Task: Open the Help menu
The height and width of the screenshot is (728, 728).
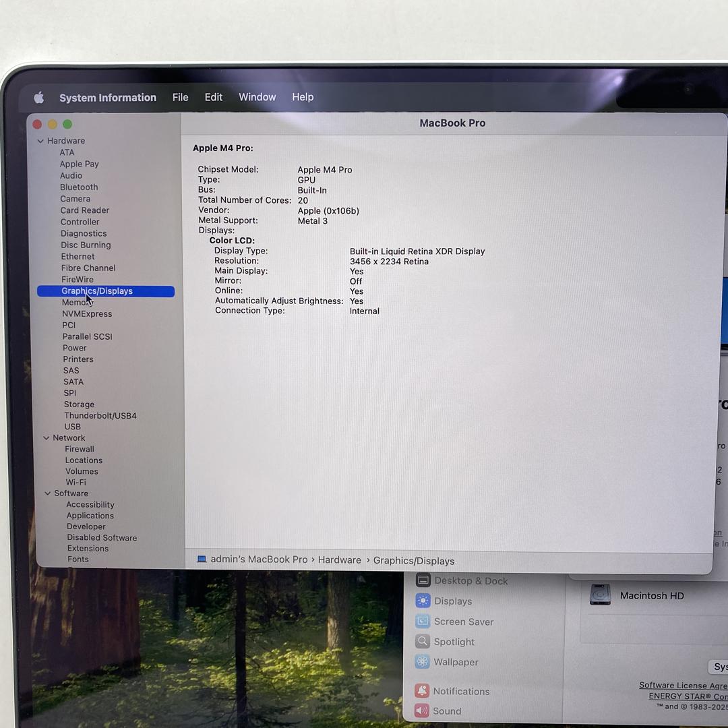Action: [x=303, y=97]
